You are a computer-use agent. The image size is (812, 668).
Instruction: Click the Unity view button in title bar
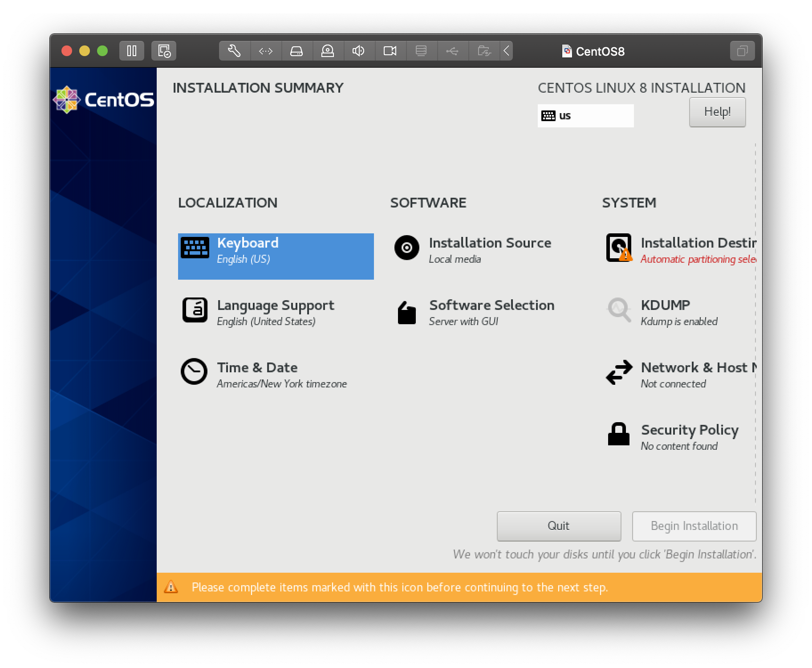point(742,51)
